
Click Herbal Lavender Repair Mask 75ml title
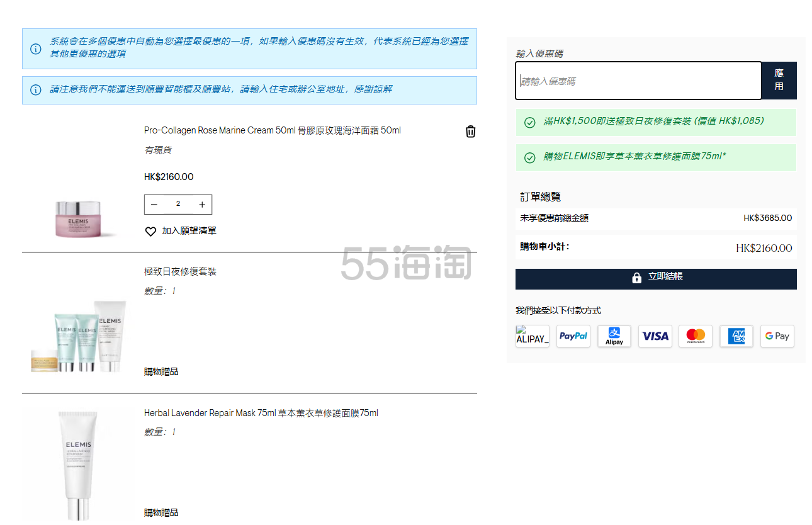pyautogui.click(x=261, y=413)
